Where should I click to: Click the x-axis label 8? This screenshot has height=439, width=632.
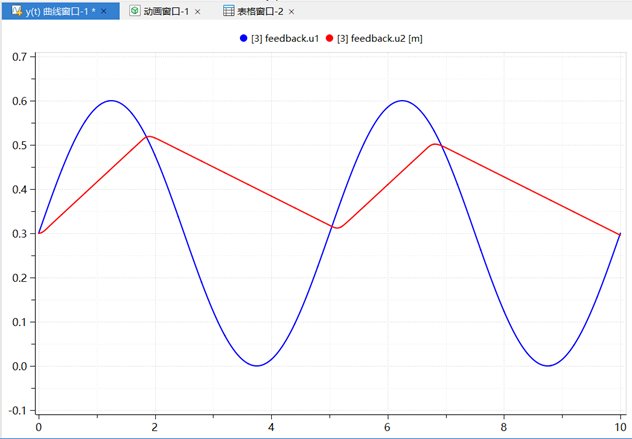[504, 427]
